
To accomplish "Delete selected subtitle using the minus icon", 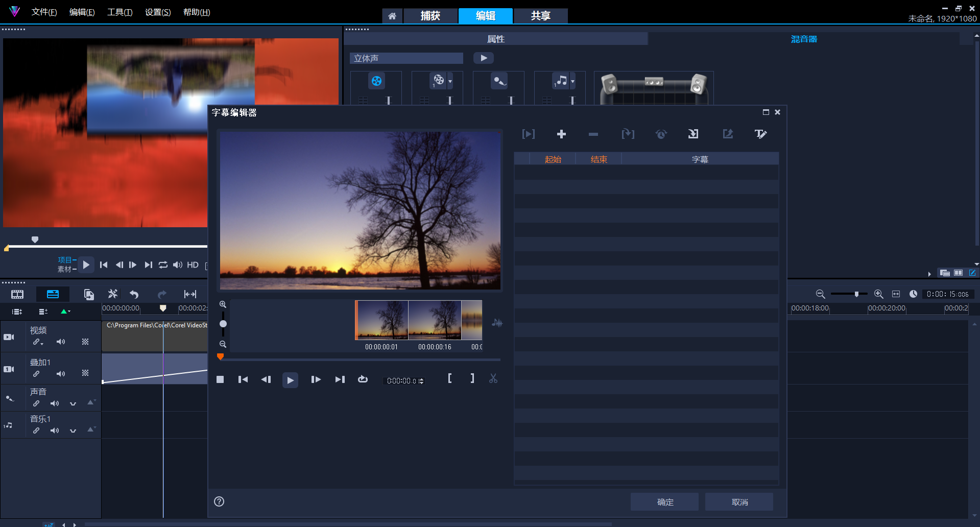I will [593, 134].
